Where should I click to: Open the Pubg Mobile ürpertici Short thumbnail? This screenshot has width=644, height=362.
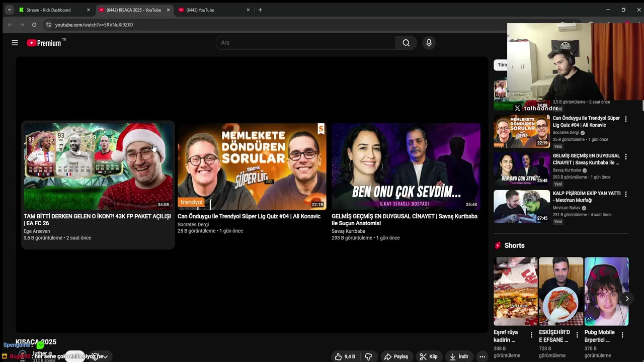pos(606,292)
